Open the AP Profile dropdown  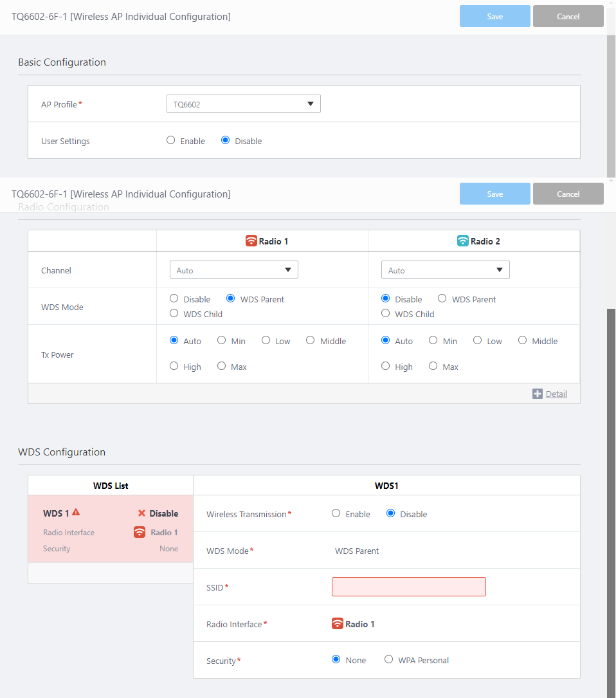[244, 104]
